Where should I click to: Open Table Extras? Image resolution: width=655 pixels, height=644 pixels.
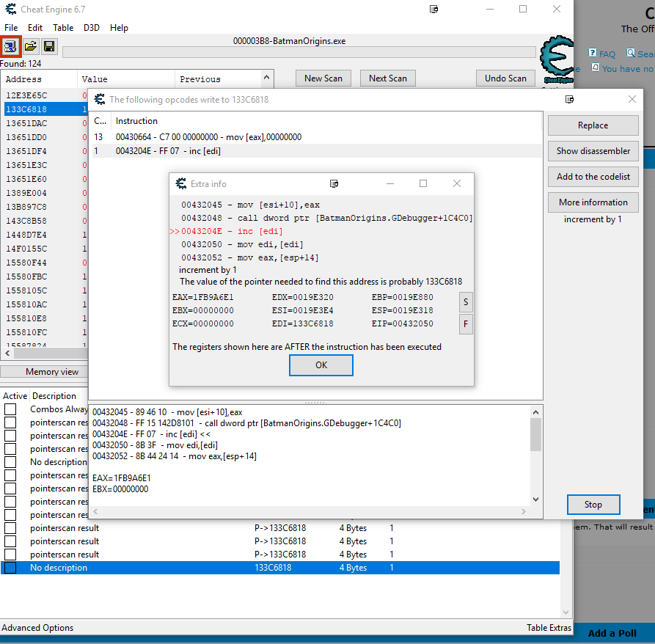coord(549,628)
